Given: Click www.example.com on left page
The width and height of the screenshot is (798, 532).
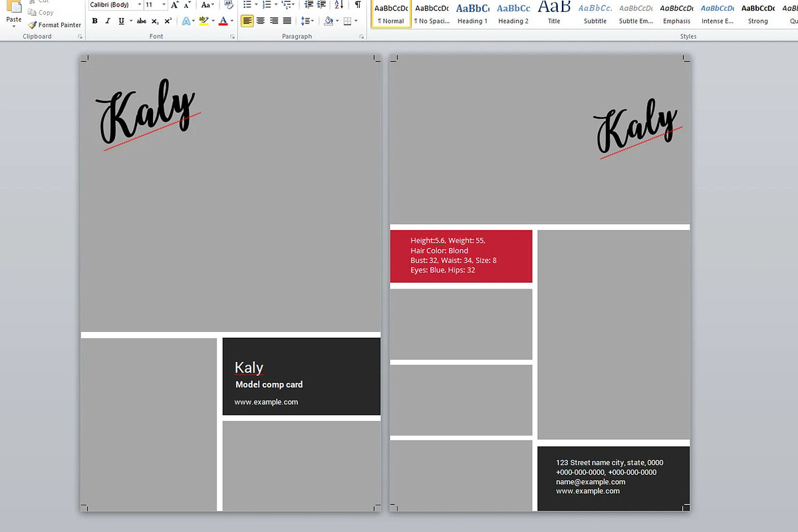Looking at the screenshot, I should (x=266, y=402).
